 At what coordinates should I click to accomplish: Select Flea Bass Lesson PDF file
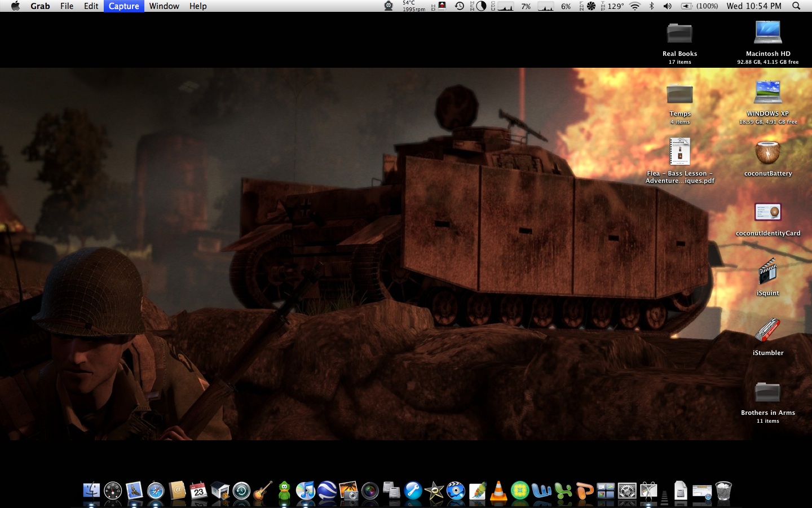680,151
